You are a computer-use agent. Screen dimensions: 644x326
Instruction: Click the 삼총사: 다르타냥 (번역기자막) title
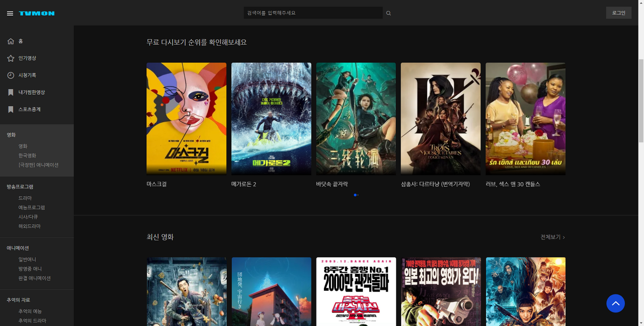point(435,184)
